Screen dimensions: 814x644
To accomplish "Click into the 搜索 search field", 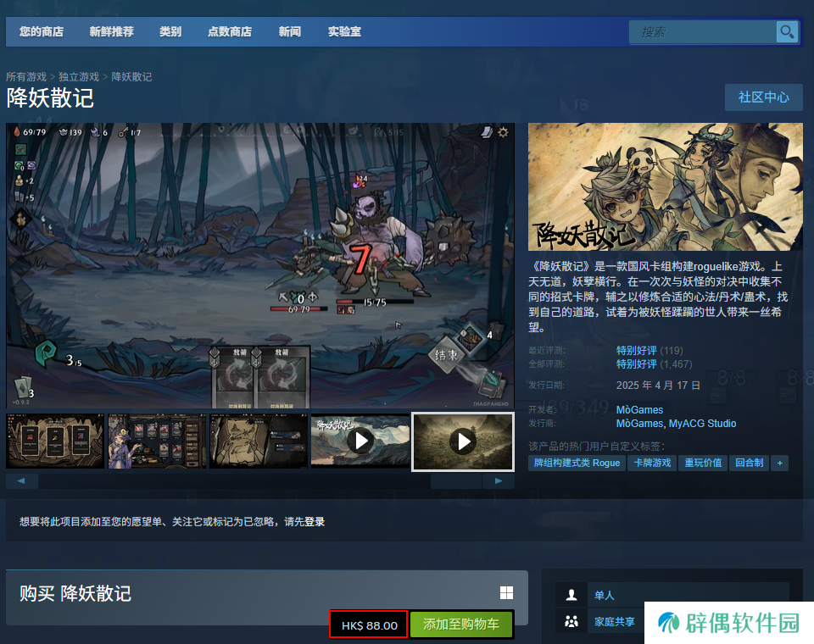I will pyautogui.click(x=702, y=32).
